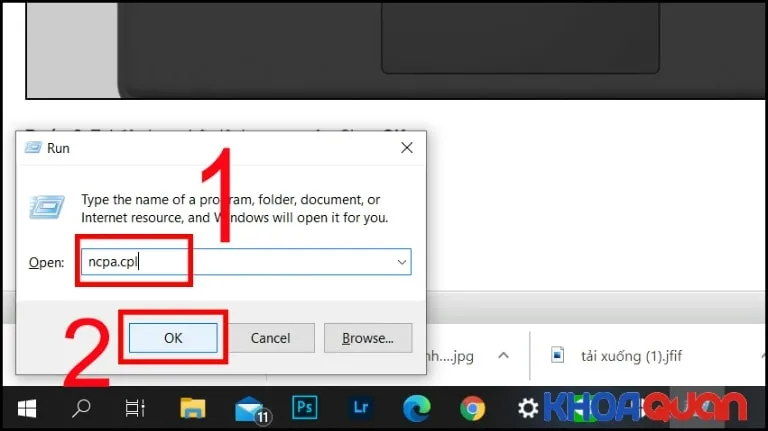Open the Mail app with 11 badge
The width and height of the screenshot is (768, 431).
[249, 408]
